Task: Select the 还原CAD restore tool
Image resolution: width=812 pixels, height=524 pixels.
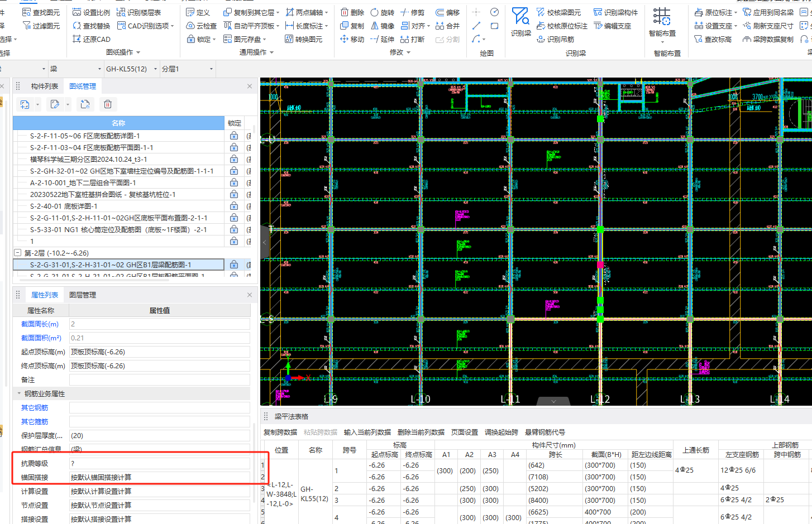Action: (x=92, y=39)
